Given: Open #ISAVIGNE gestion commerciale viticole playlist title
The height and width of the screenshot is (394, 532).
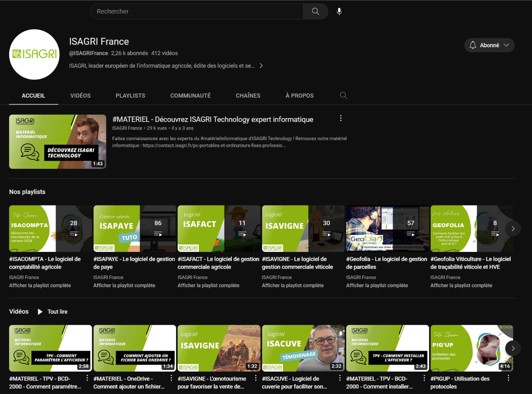Looking at the screenshot, I should pyautogui.click(x=297, y=263).
